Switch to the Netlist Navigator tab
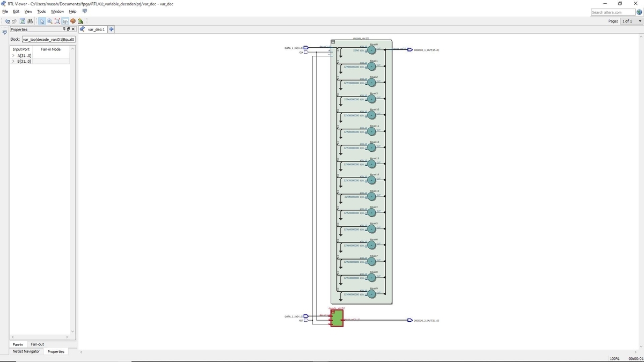644x362 pixels. pyautogui.click(x=26, y=351)
